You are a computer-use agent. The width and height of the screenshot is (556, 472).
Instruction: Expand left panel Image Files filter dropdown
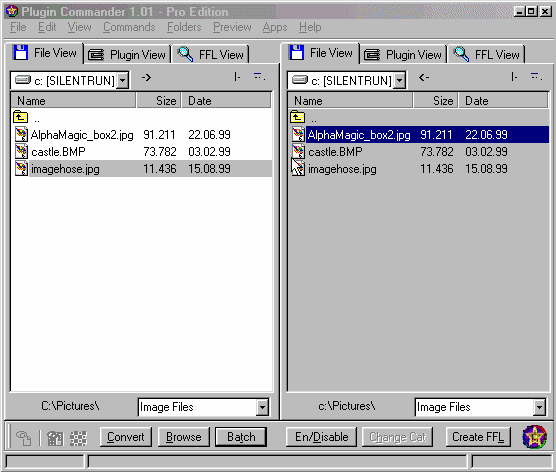point(262,407)
